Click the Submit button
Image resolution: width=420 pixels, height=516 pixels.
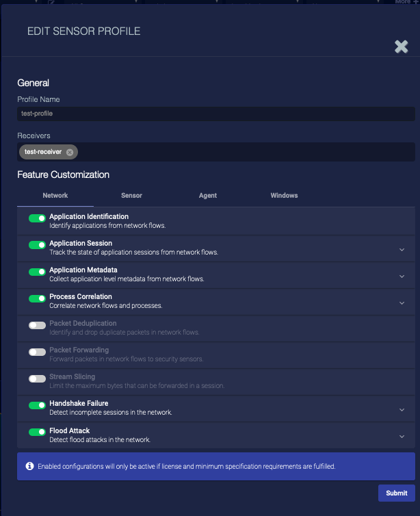pyautogui.click(x=396, y=493)
